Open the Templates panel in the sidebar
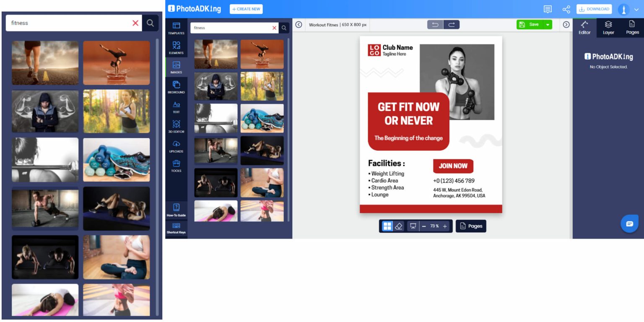This screenshot has width=644, height=322. click(176, 29)
